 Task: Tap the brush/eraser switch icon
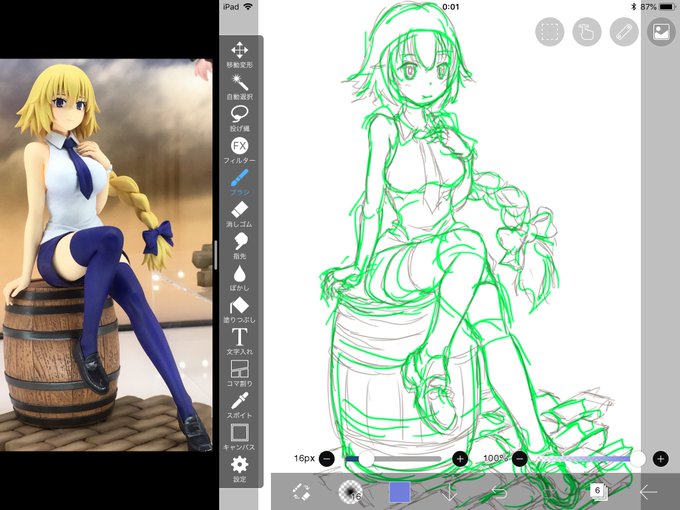pyautogui.click(x=301, y=492)
